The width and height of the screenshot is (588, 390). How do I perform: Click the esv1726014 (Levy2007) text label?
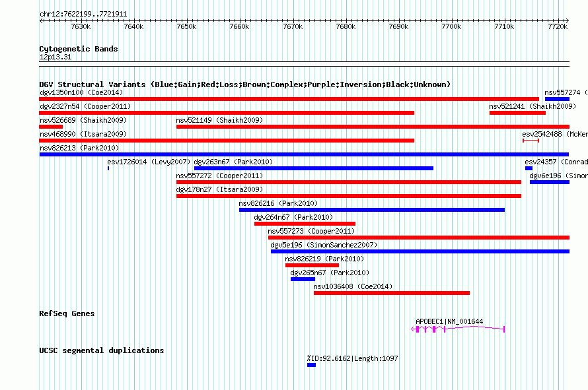149,162
